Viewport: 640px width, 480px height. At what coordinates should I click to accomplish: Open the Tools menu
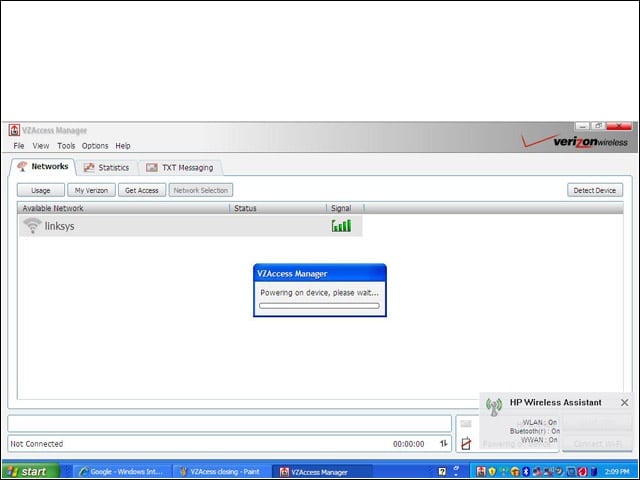pyautogui.click(x=66, y=146)
